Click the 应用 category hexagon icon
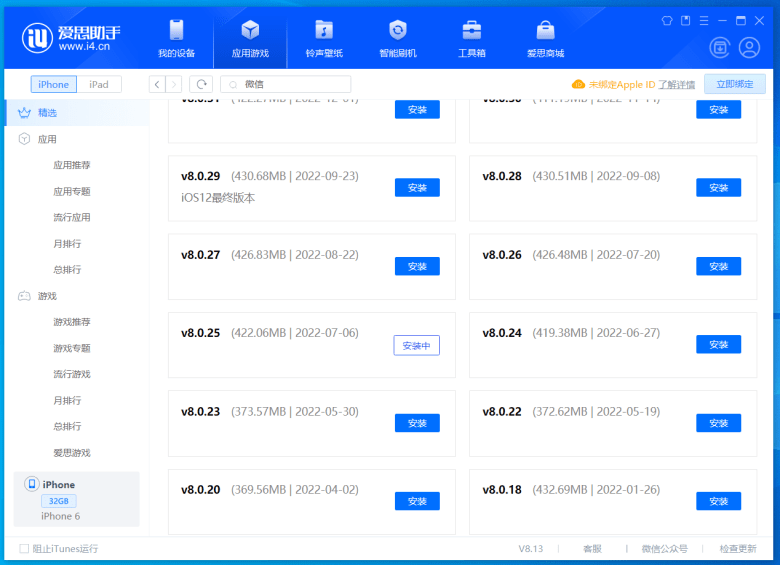 (x=24, y=139)
